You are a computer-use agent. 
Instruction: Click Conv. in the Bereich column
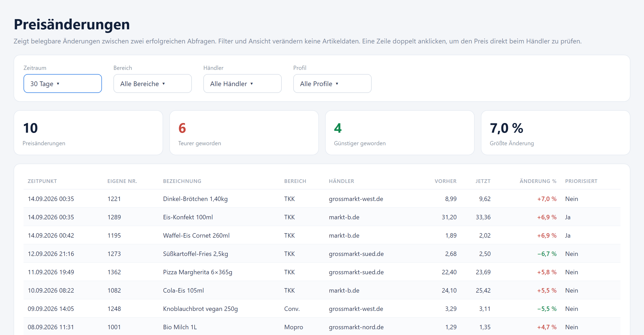[x=292, y=309]
